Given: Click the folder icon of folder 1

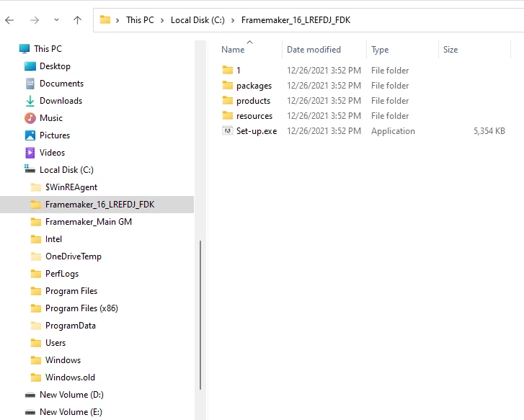Looking at the screenshot, I should [228, 70].
